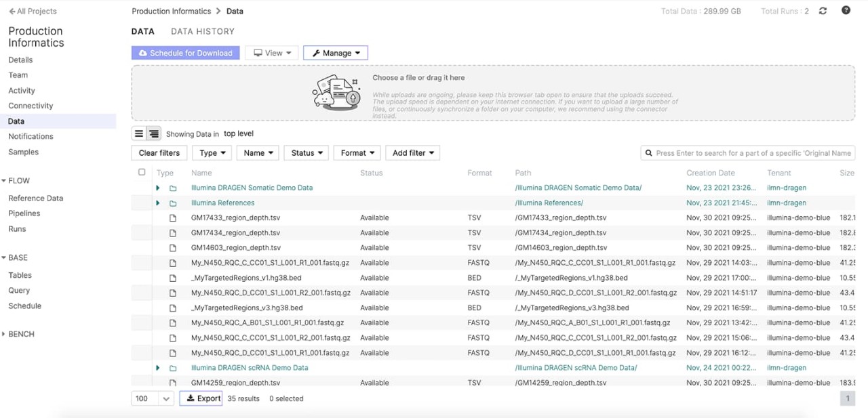
Task: Go back via the All Projects link
Action: 31,11
